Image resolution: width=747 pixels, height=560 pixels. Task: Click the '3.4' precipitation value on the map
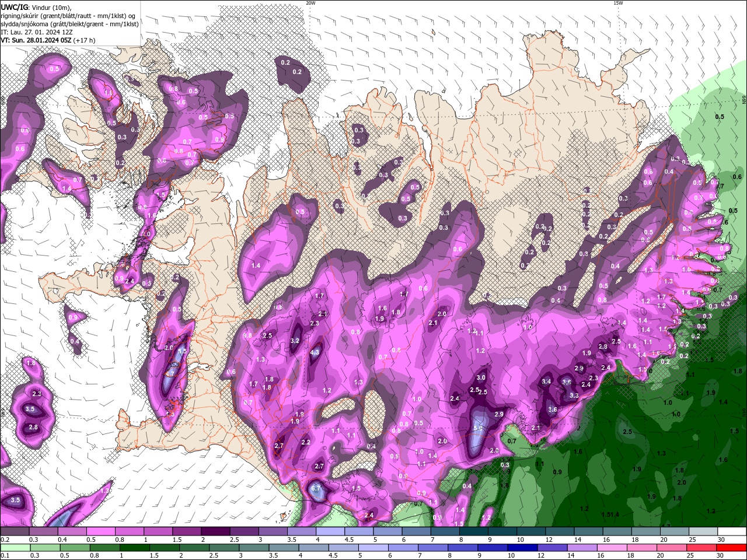(x=546, y=381)
